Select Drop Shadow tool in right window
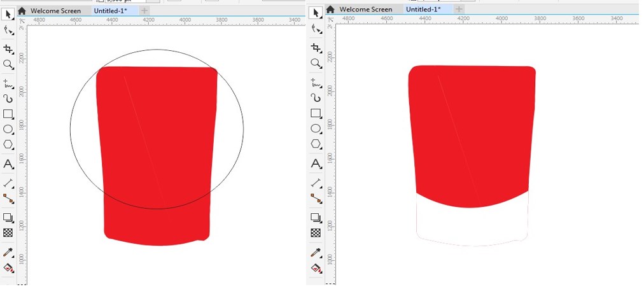Viewport: 644px width, 294px height. (x=316, y=217)
